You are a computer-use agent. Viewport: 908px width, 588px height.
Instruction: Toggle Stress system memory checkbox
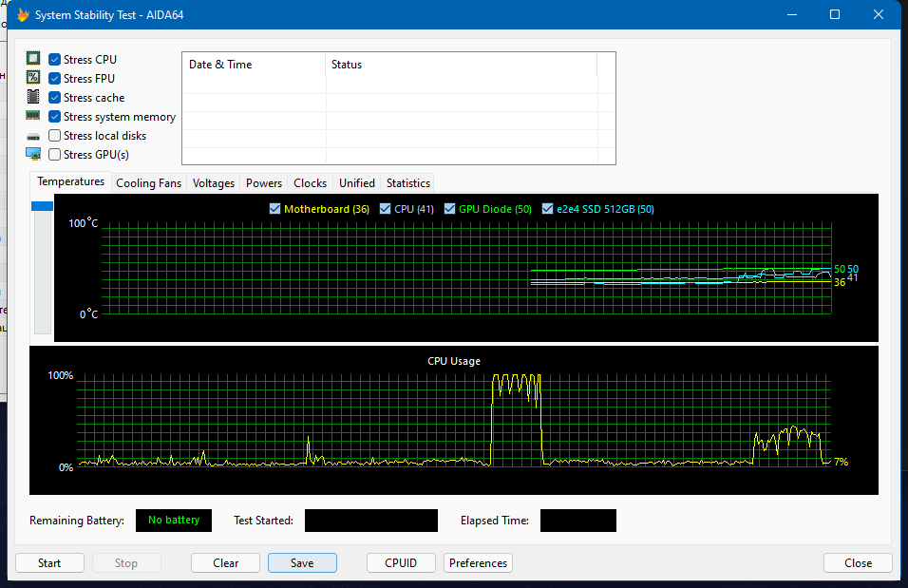54,117
